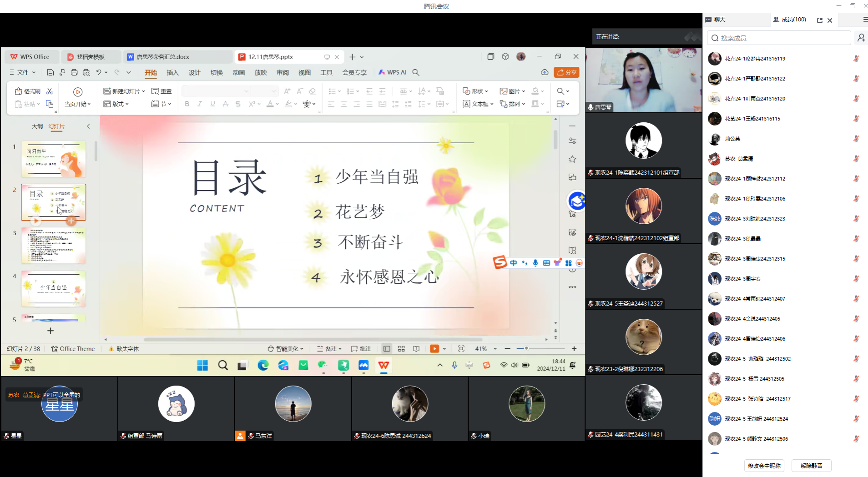Open Microsoft Edge from taskbar
868x477 pixels.
point(263,365)
